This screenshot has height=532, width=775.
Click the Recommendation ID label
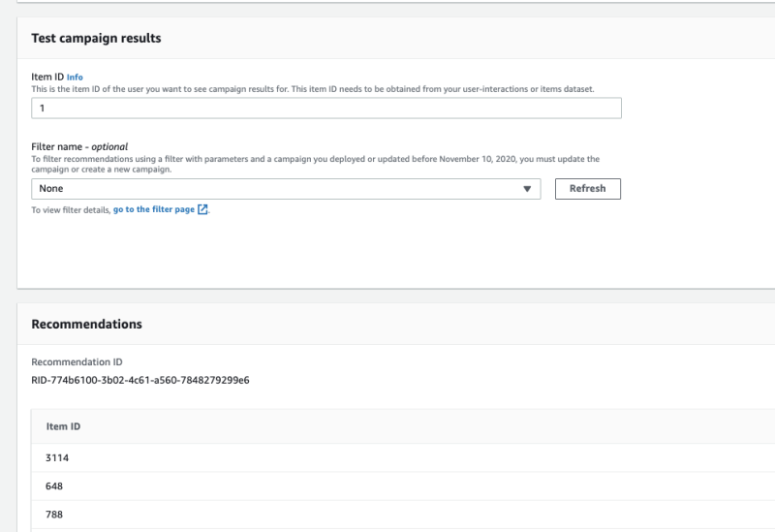click(77, 361)
